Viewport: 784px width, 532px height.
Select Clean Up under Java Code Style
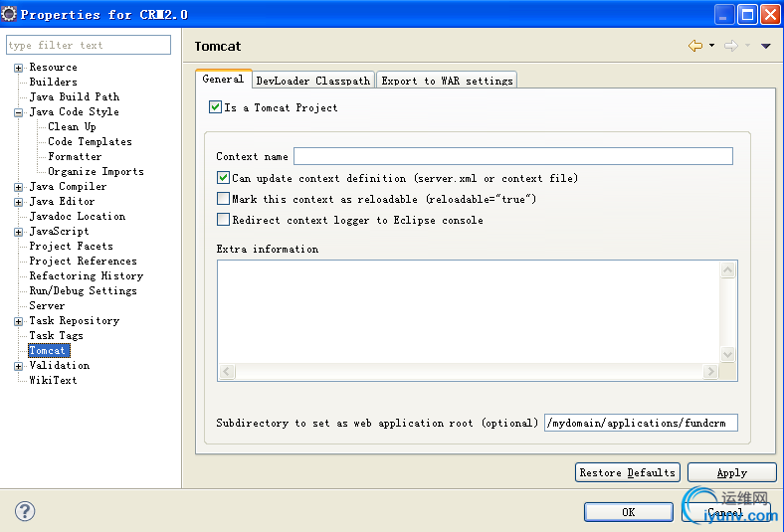[72, 127]
